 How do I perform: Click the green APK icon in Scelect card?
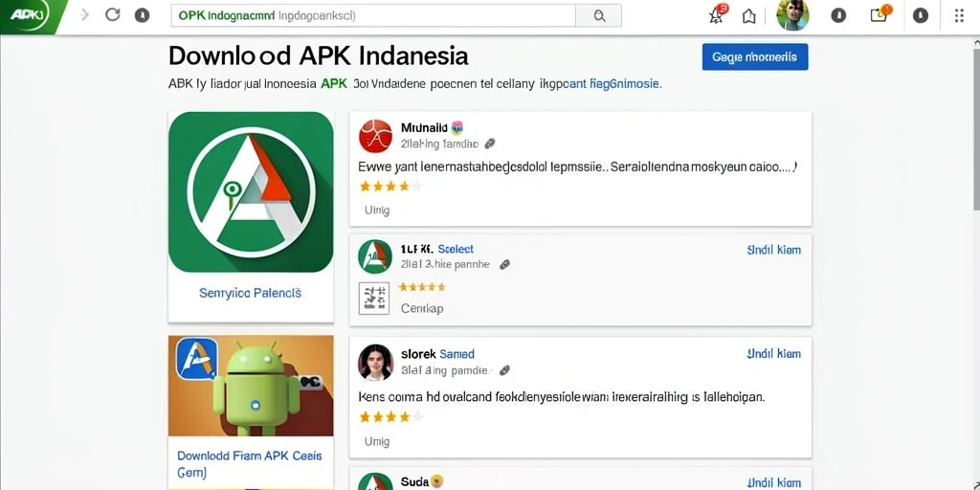click(375, 256)
